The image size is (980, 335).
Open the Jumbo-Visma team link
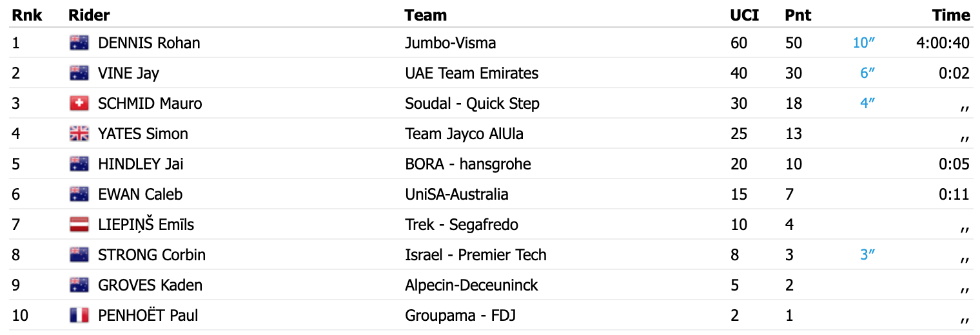pos(450,43)
